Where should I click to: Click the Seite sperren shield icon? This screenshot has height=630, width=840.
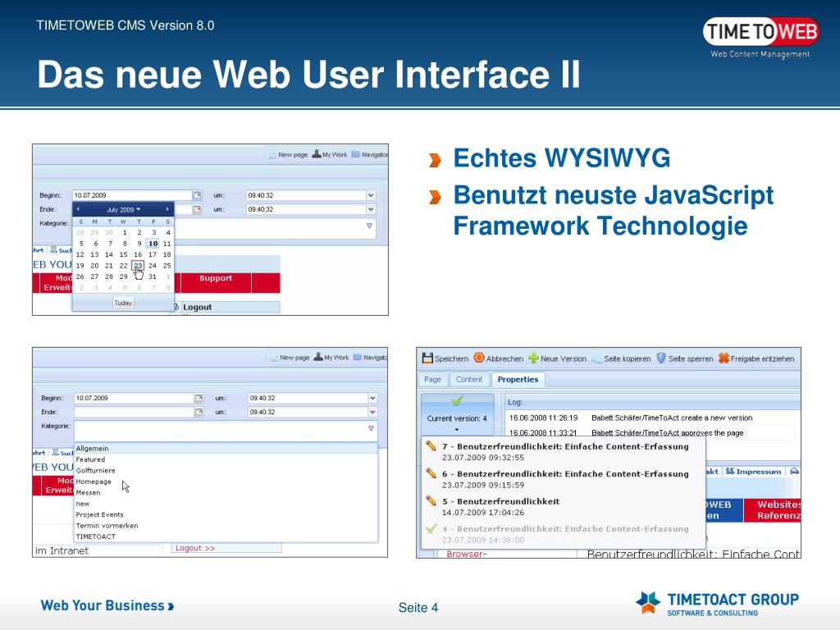tap(661, 358)
